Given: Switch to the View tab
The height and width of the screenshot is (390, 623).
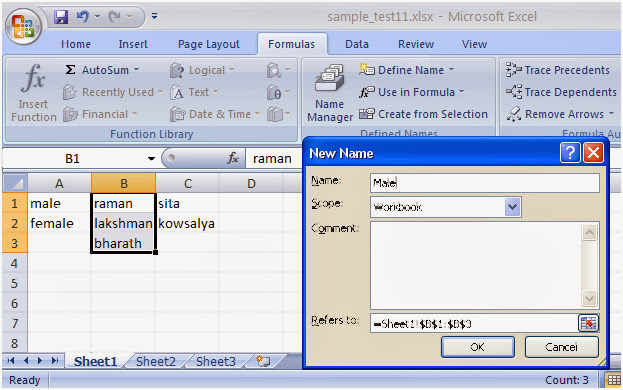Looking at the screenshot, I should (474, 44).
